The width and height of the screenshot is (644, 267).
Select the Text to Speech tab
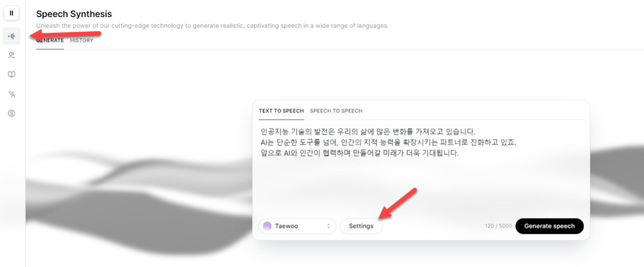coord(281,111)
